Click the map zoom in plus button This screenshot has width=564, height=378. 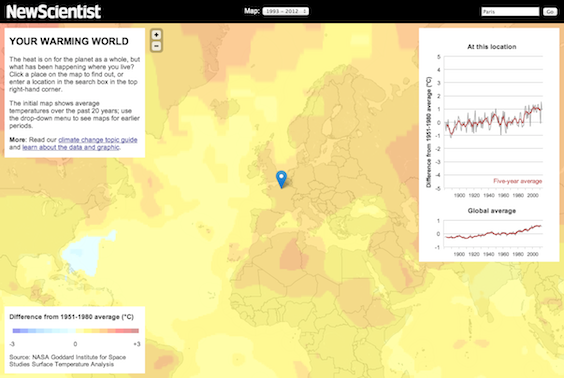click(156, 35)
